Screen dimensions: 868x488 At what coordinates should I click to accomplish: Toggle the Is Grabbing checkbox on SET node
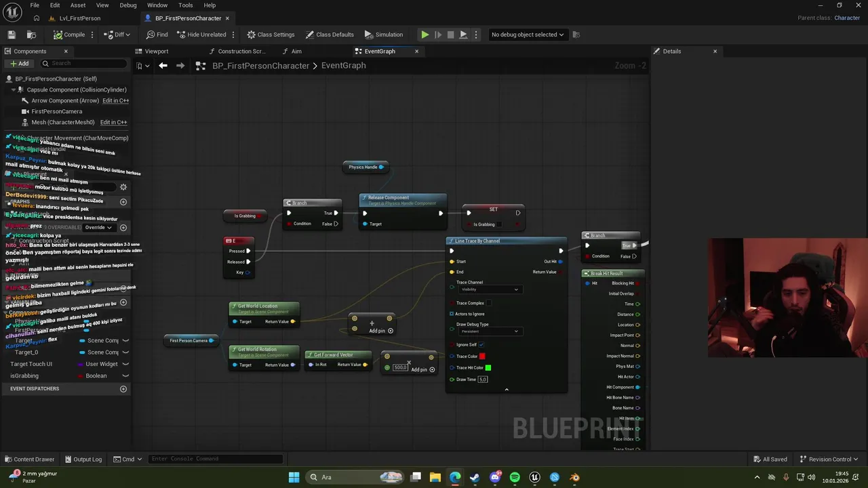point(500,224)
